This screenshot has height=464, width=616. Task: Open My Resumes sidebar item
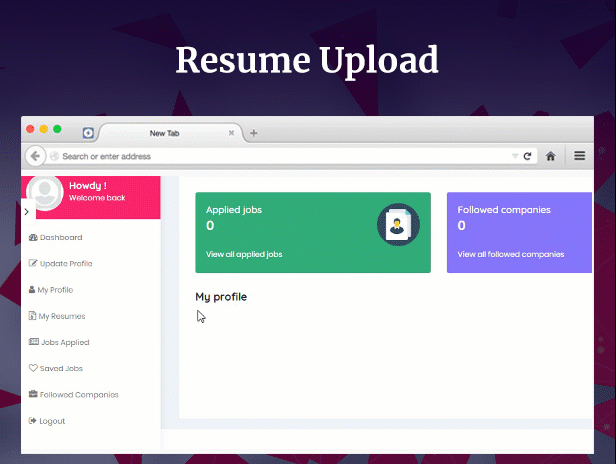57,316
